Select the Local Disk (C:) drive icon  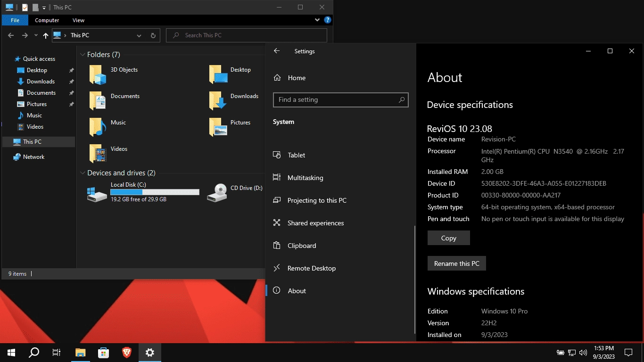click(x=97, y=193)
